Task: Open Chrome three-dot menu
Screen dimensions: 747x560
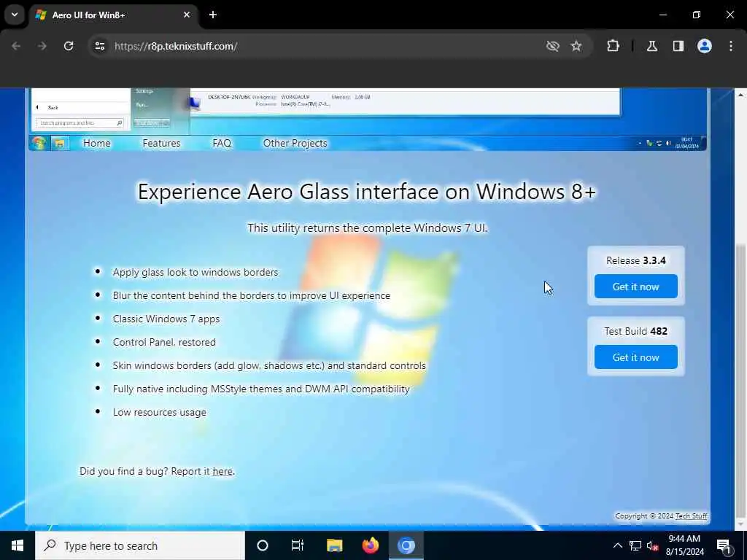Action: point(731,46)
